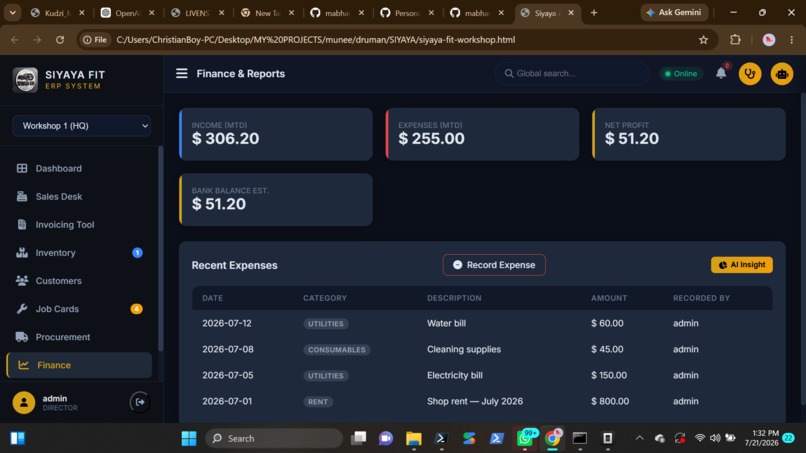Click the admin user avatar
Viewport: 806px width, 453px height.
pos(24,403)
